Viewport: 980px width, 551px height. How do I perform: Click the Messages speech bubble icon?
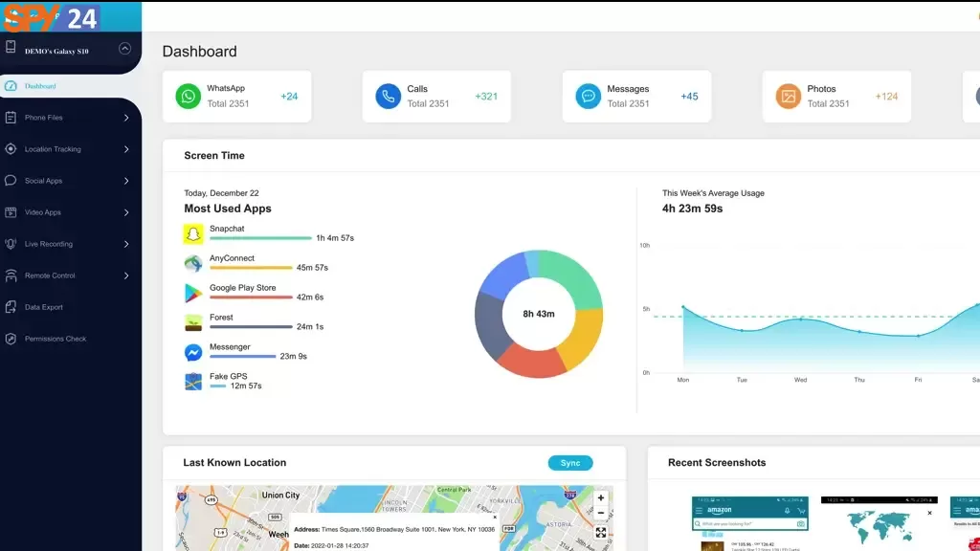(x=589, y=97)
